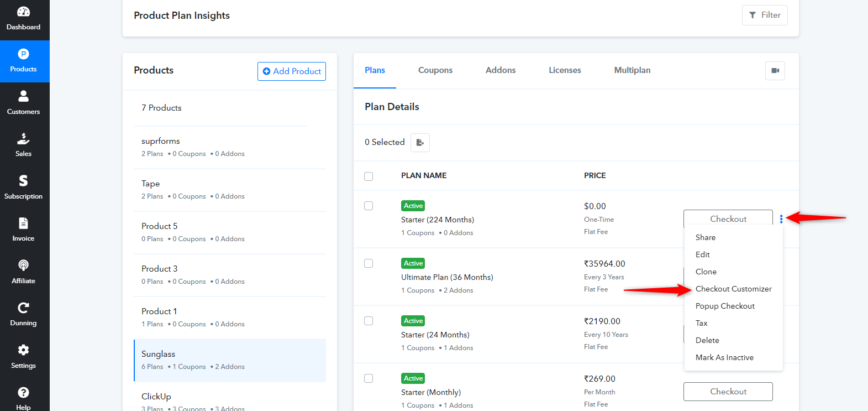Click the Add Product button
868x411 pixels.
(292, 71)
